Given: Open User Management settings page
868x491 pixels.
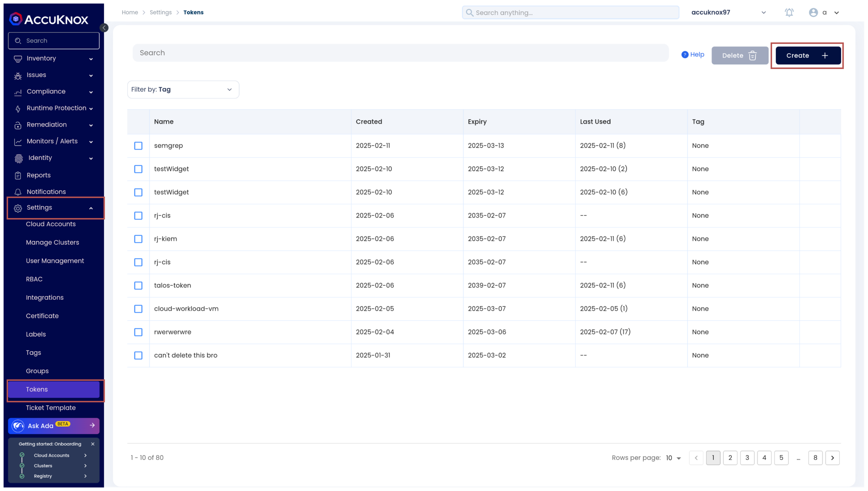Looking at the screenshot, I should [x=55, y=261].
